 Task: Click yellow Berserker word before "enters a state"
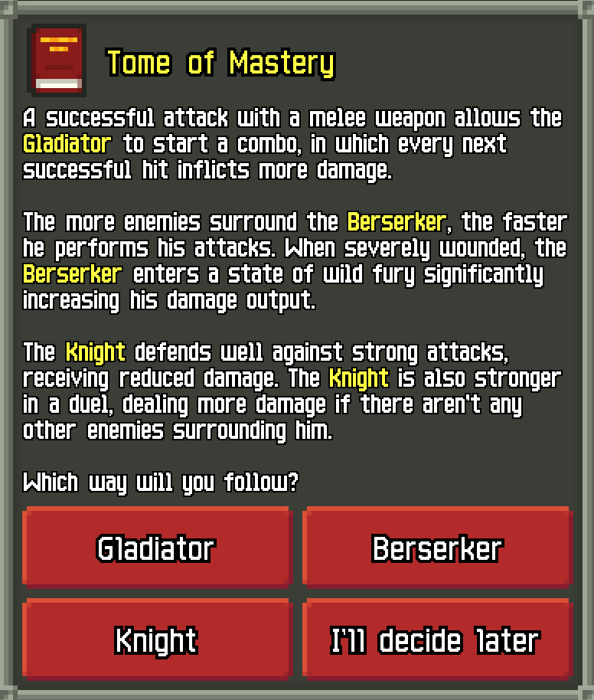(x=72, y=274)
